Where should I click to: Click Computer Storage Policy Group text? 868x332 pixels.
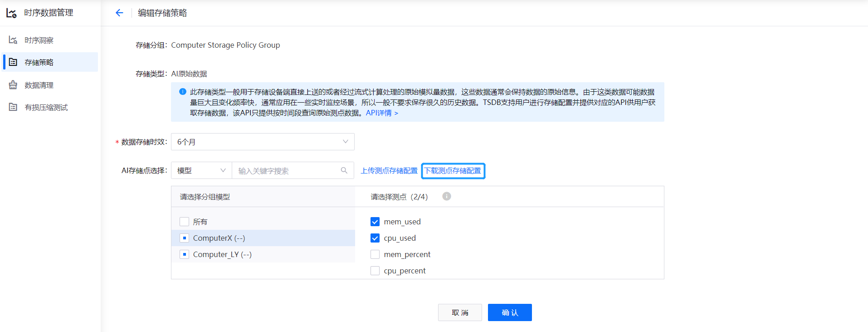click(225, 45)
